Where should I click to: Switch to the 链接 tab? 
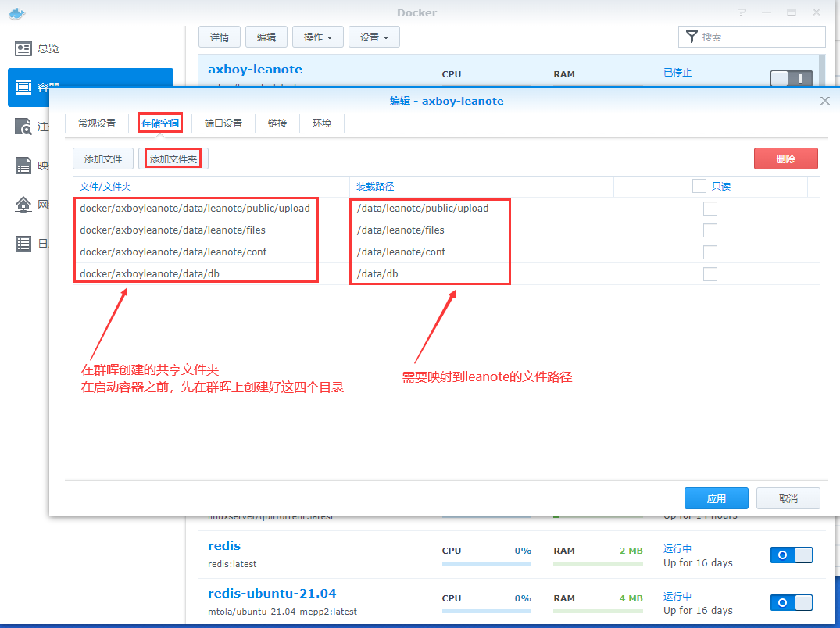[277, 123]
